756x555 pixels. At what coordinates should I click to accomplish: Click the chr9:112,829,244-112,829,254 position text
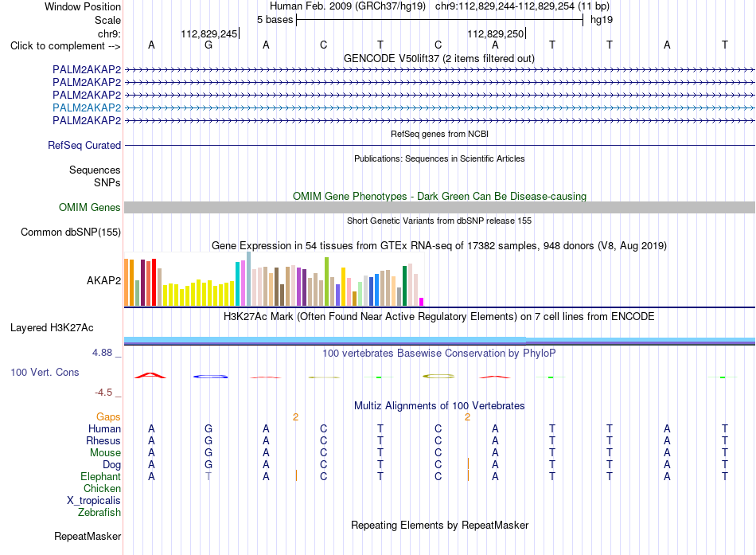click(505, 6)
